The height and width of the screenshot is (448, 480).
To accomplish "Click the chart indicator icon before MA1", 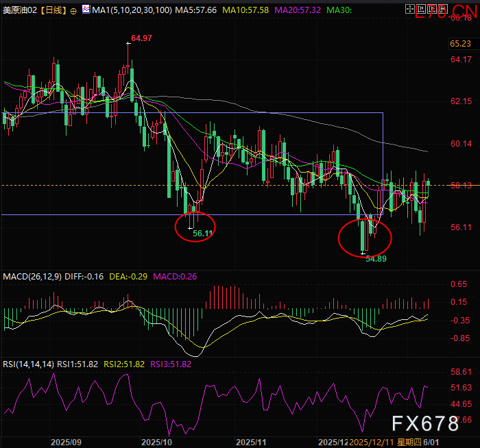I will click(85, 11).
